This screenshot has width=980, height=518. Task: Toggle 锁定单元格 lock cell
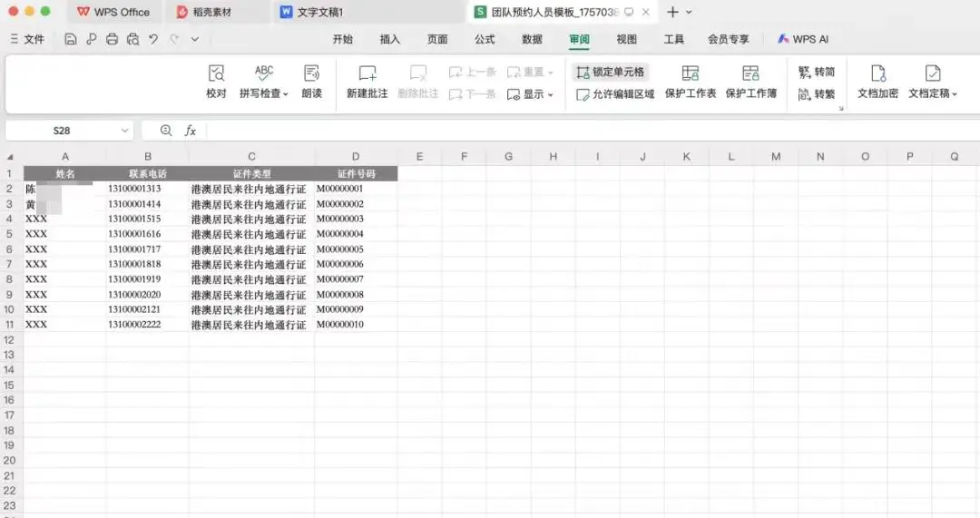pyautogui.click(x=610, y=73)
